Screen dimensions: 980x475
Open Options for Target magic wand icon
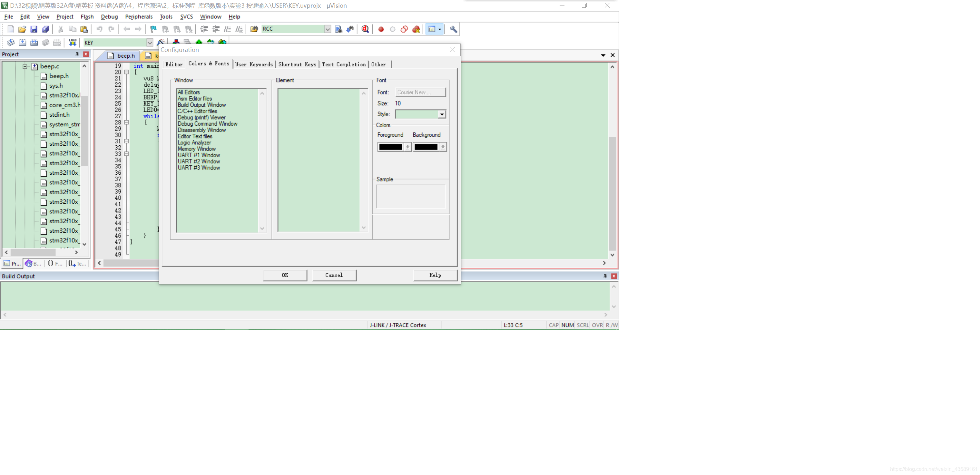click(161, 42)
